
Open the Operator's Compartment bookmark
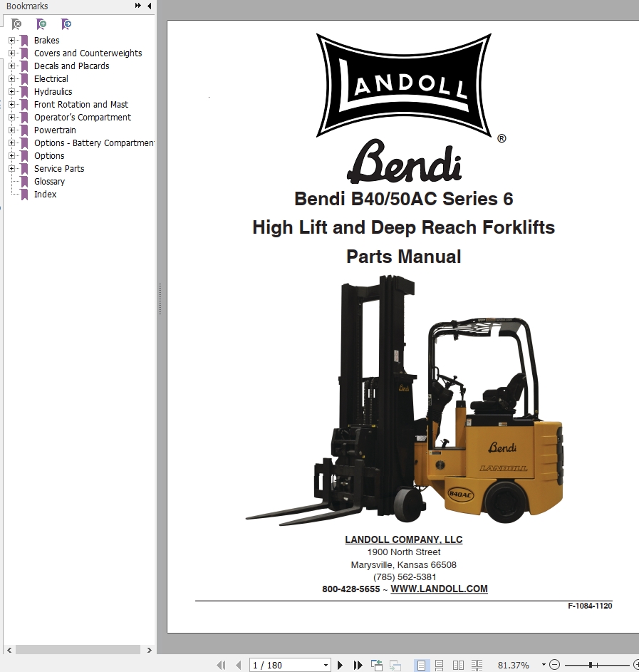(83, 118)
